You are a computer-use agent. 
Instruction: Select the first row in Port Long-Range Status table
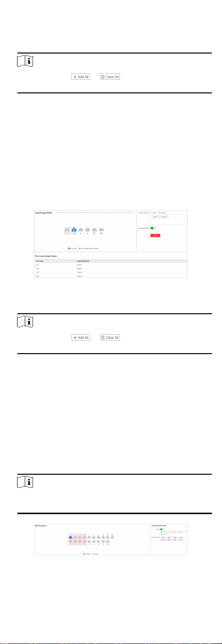coord(110,265)
